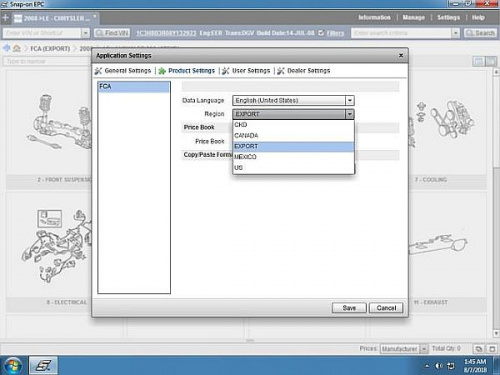The height and width of the screenshot is (375, 500).
Task: Switch to first view mode icon
Action: click(x=479, y=61)
